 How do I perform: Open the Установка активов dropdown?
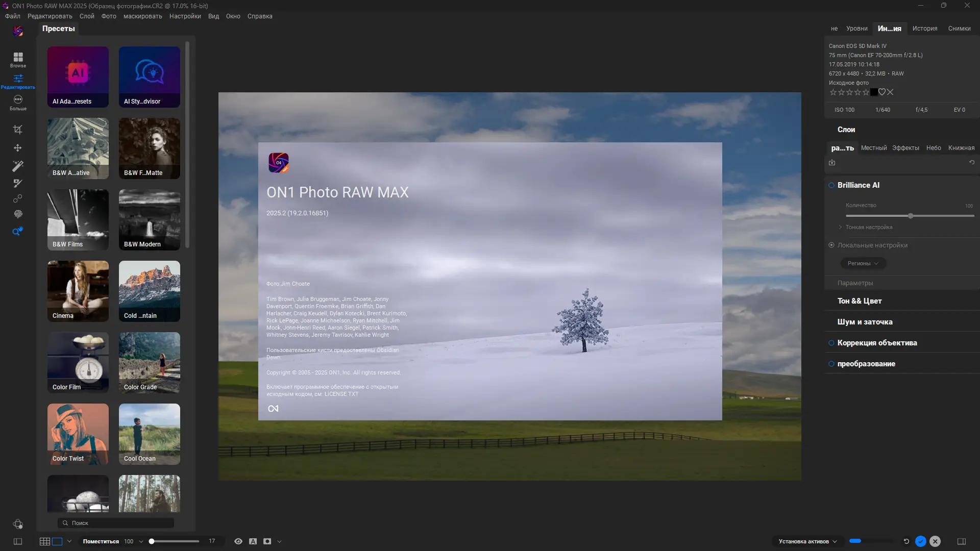pos(807,541)
